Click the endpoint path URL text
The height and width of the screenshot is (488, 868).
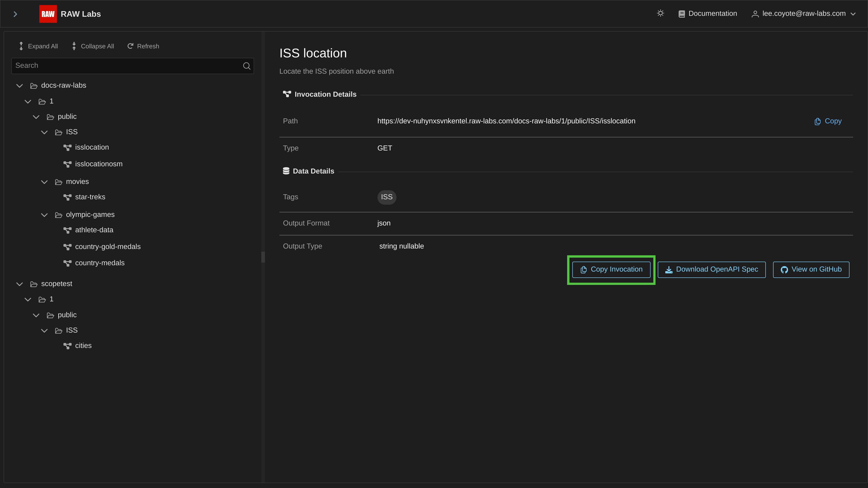(x=506, y=121)
